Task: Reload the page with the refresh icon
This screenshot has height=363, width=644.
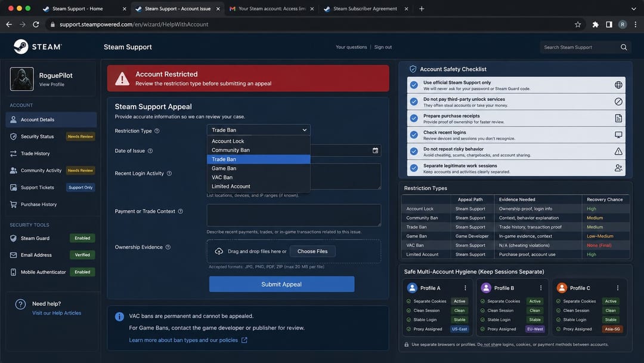Action: point(36,24)
